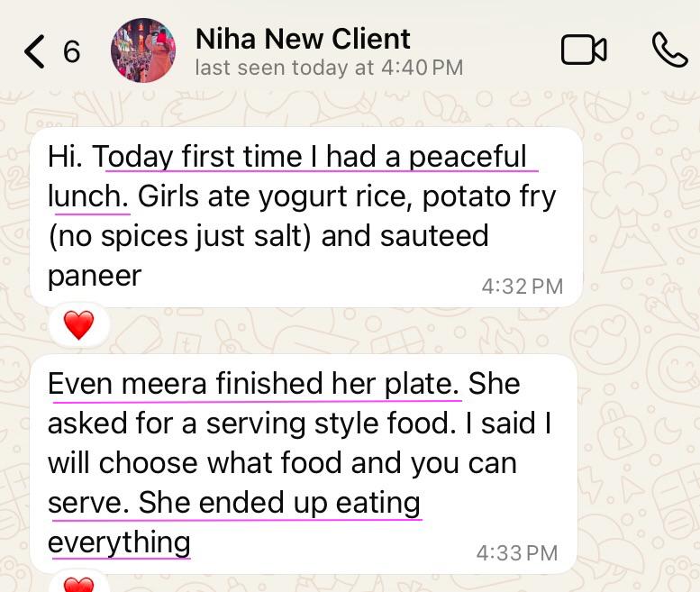Open contact info via Niha New Client name

click(303, 39)
